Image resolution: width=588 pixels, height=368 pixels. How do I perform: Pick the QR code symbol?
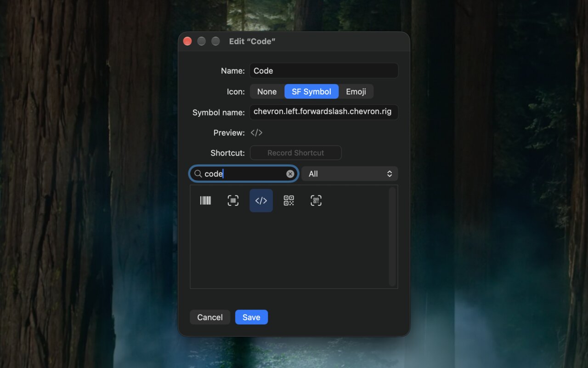coord(288,201)
